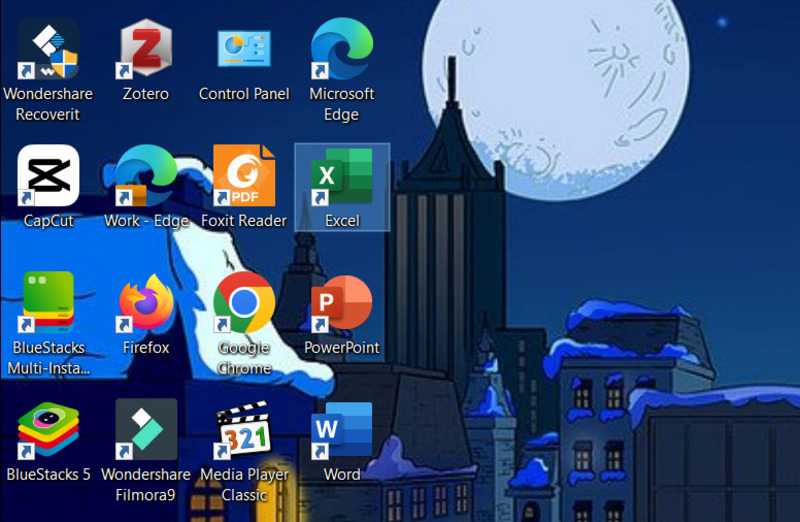The width and height of the screenshot is (800, 522).
Task: Click the "Foxit Reader" name label
Action: [x=244, y=221]
